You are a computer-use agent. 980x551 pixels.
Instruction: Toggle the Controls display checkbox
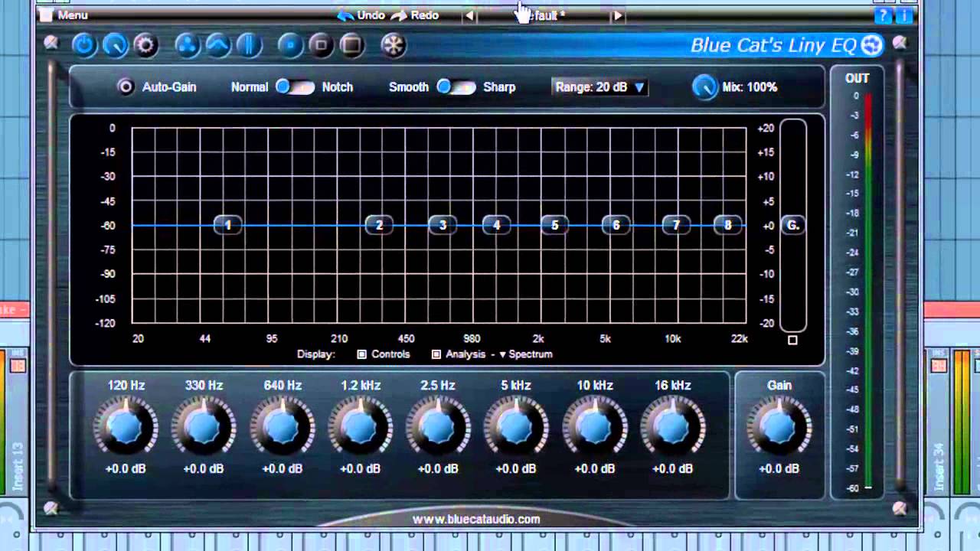[362, 354]
